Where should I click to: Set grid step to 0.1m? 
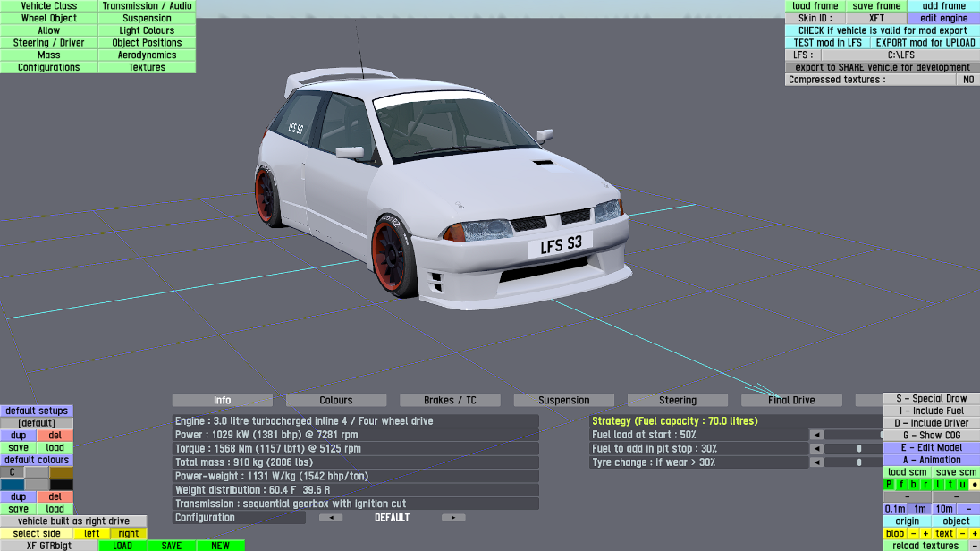point(895,509)
